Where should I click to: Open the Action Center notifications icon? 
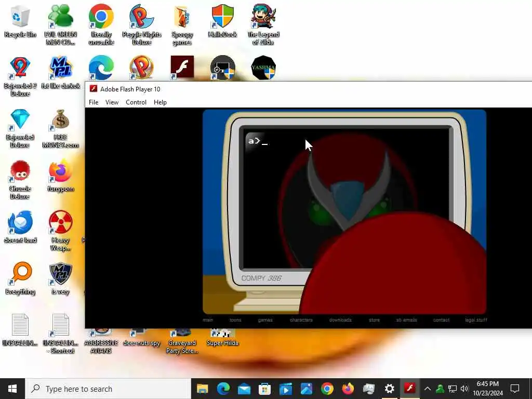[x=515, y=389]
